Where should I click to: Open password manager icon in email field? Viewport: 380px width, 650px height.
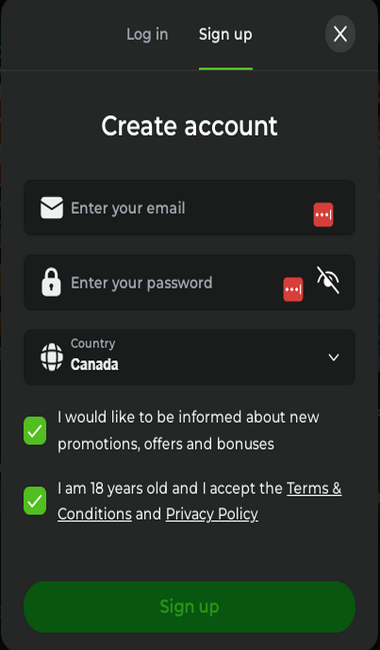point(323,215)
